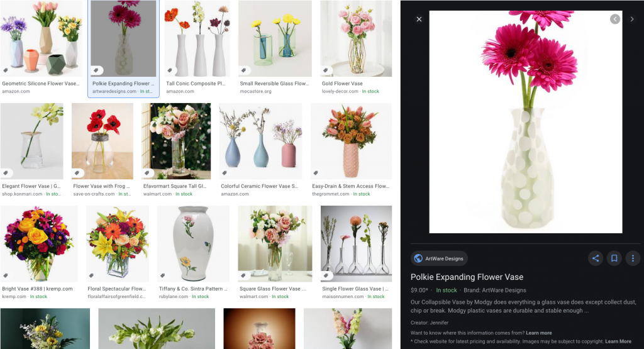Click product tag icon on Single Flower Glass image
The width and height of the screenshot is (644, 349).
click(x=326, y=275)
